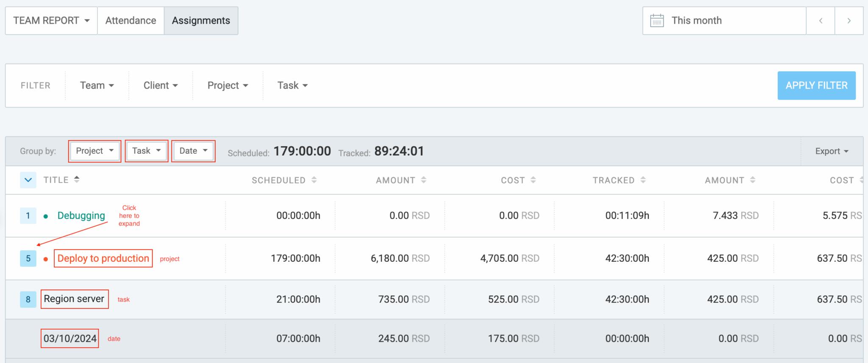Go to previous month with left arrow
The height and width of the screenshot is (363, 868).
[x=821, y=21]
